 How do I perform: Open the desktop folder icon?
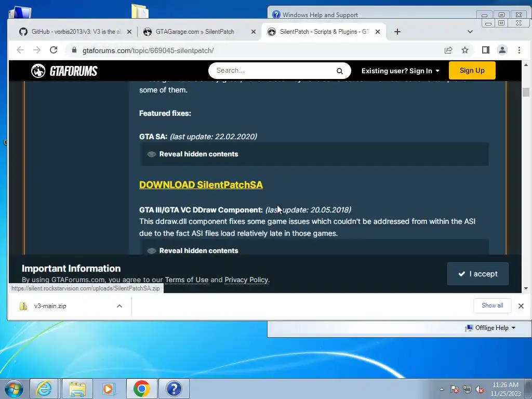click(140, 11)
